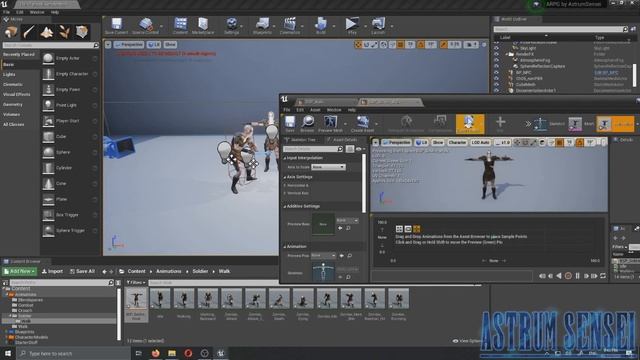Open the Skeleton editing mode icon

pyautogui.click(x=540, y=124)
